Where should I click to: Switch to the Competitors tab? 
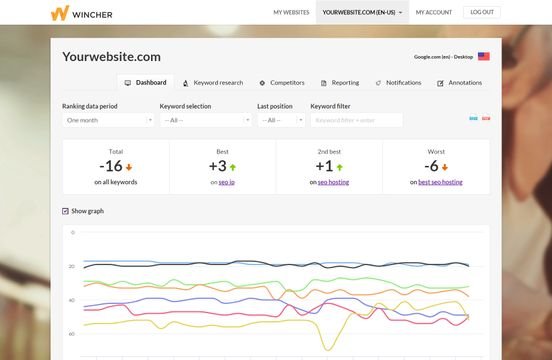coord(282,83)
